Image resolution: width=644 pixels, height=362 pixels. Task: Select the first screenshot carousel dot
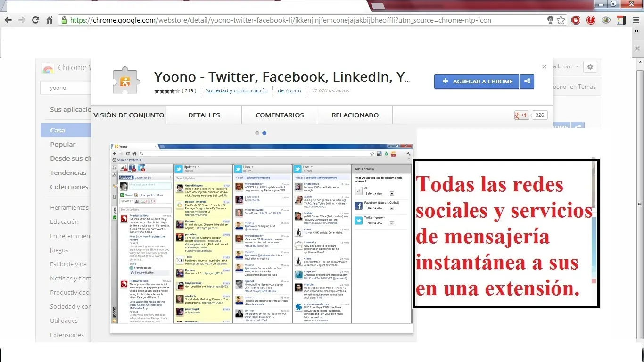click(257, 133)
